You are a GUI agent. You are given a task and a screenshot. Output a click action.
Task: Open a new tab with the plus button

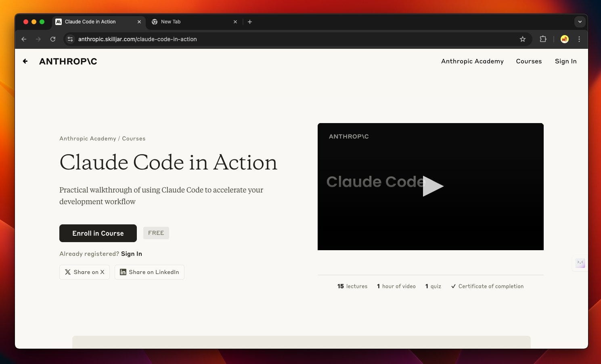[250, 22]
